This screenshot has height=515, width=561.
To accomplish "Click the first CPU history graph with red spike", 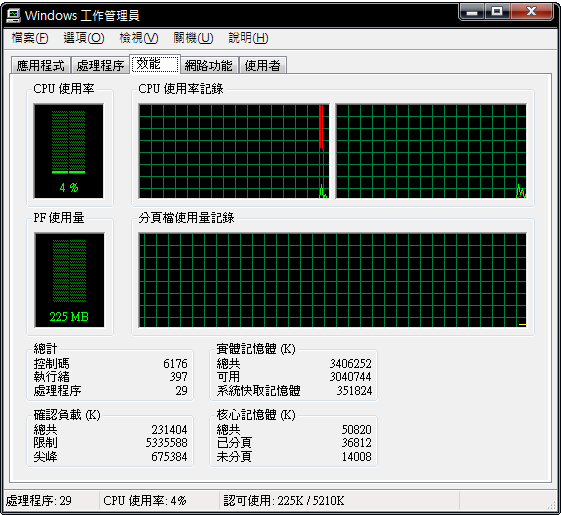I will coord(234,151).
